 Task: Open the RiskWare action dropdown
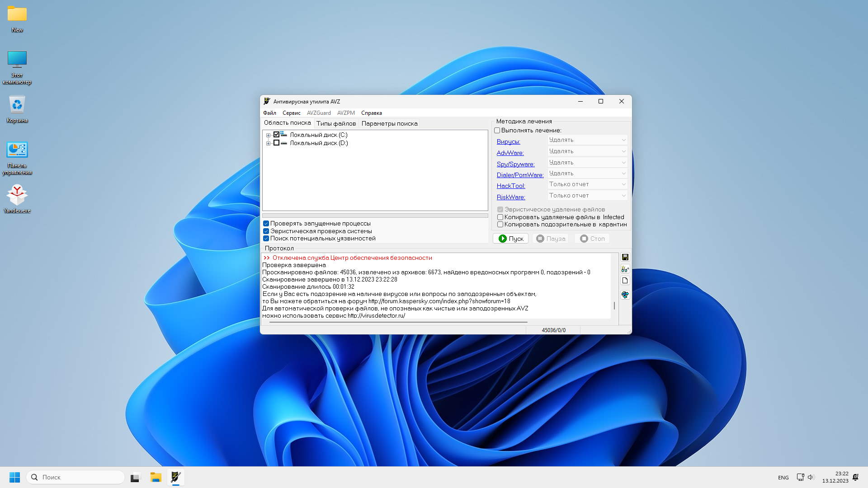point(587,196)
